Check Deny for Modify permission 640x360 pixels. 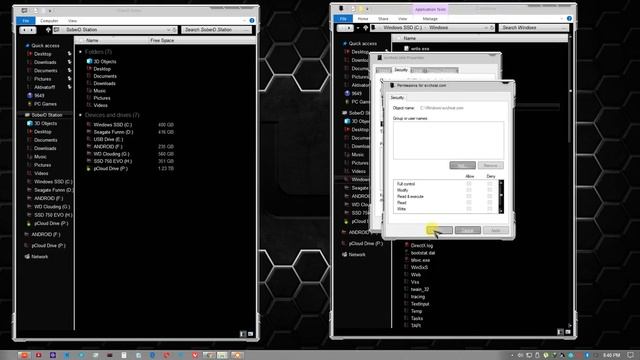[x=490, y=190]
